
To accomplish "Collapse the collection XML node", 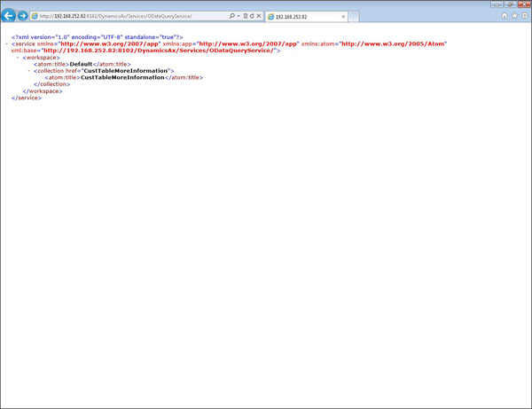I will coord(29,71).
